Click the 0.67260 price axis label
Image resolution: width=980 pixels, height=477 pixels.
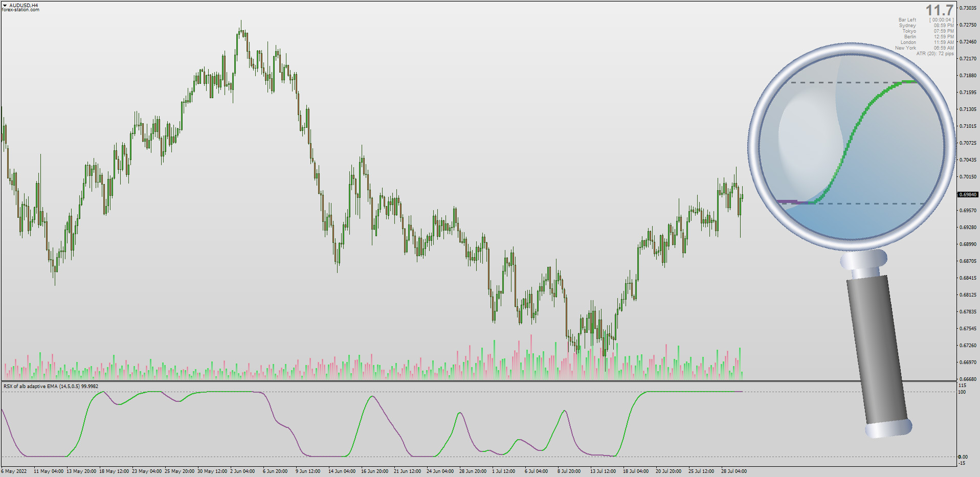tap(968, 346)
